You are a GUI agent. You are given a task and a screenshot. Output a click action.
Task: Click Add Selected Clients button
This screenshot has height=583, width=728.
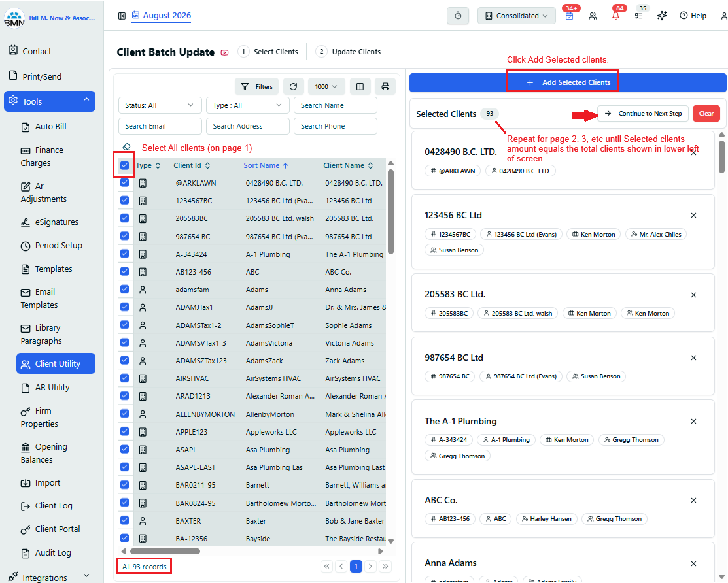568,82
